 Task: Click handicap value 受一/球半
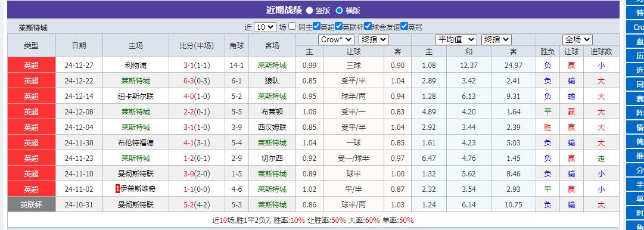(354, 158)
